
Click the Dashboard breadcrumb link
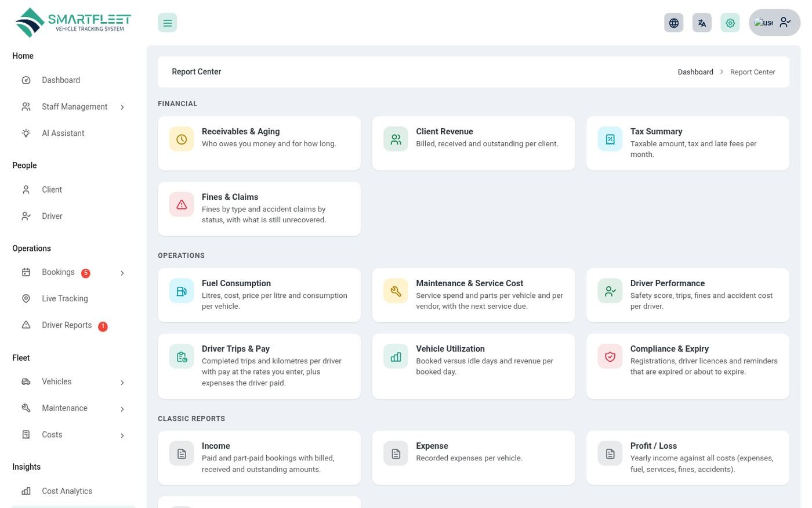pyautogui.click(x=695, y=72)
